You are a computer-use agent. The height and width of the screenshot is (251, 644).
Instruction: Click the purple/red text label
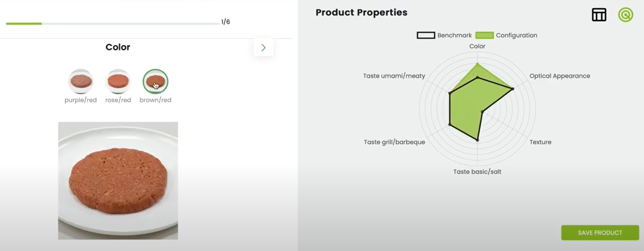coord(80,100)
